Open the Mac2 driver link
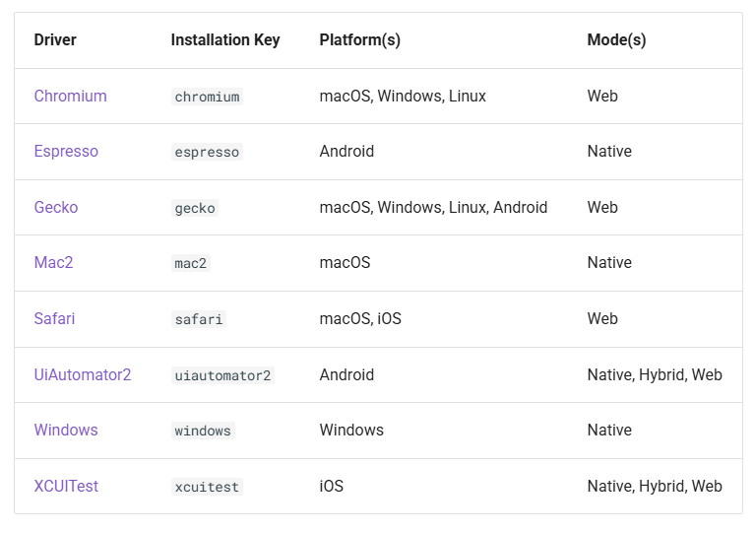The height and width of the screenshot is (533, 756). coord(53,262)
